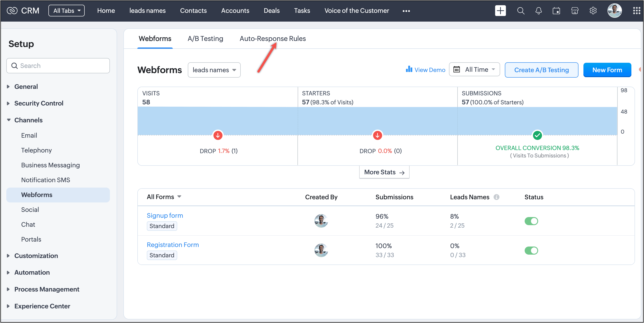The width and height of the screenshot is (644, 323).
Task: Click the Setup search field
Action: coord(58,66)
